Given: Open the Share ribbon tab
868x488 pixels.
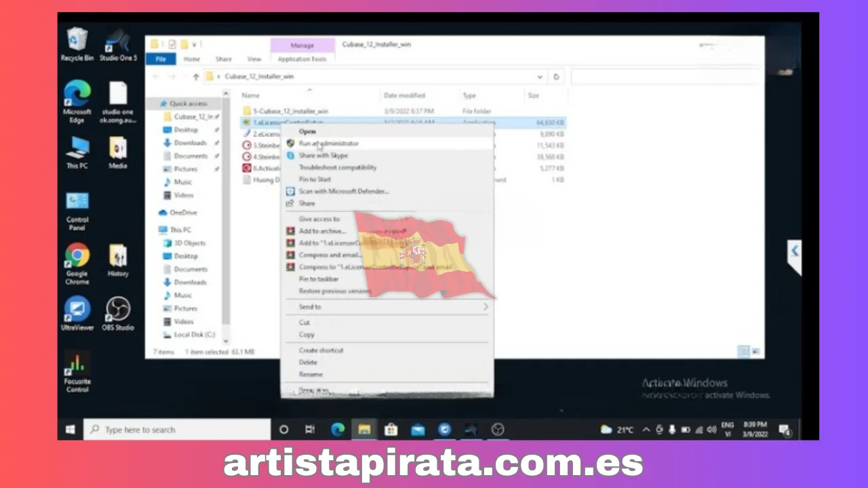Looking at the screenshot, I should tap(223, 59).
